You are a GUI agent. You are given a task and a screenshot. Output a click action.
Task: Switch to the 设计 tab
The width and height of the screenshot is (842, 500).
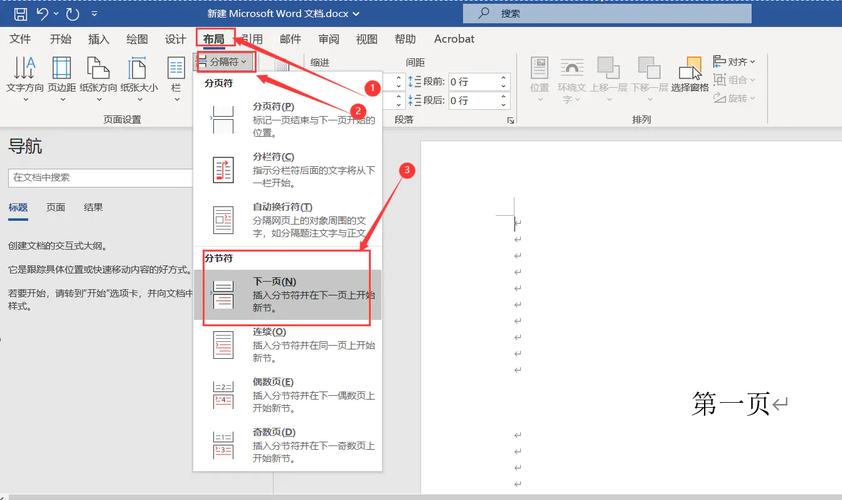click(175, 39)
